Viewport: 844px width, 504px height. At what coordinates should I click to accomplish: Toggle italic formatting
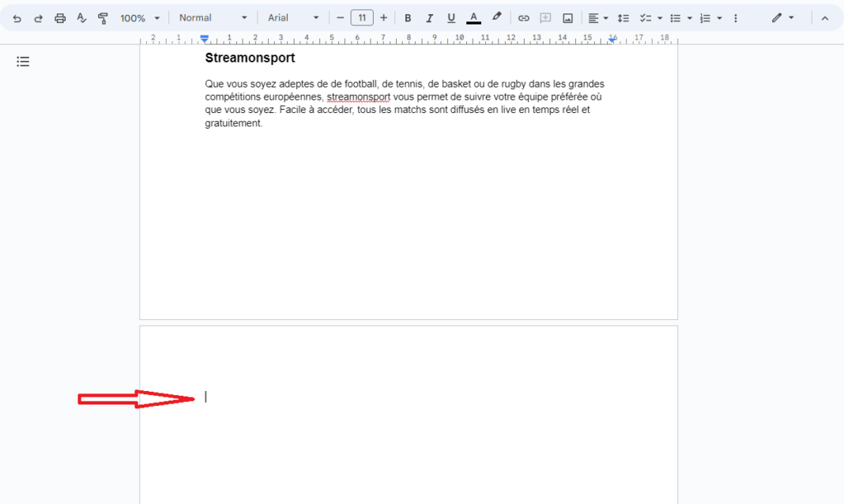(x=429, y=17)
